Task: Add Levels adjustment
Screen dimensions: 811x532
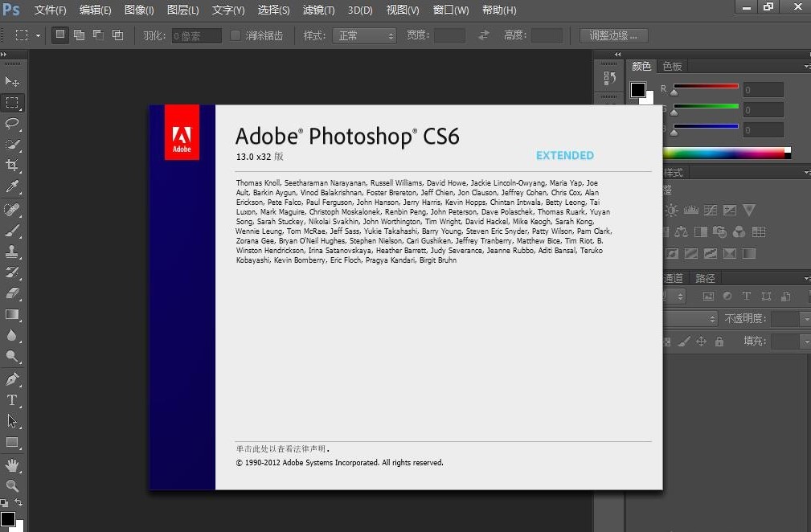Action: point(691,210)
